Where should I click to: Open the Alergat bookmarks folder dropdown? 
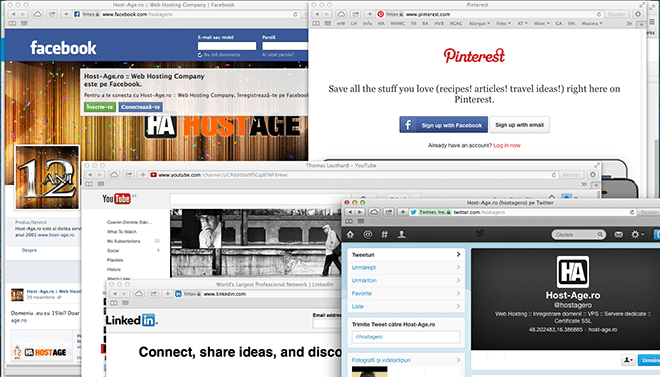click(479, 24)
